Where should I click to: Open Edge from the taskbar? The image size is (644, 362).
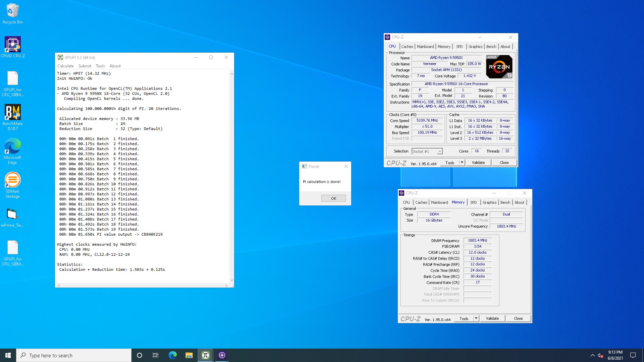coord(172,355)
